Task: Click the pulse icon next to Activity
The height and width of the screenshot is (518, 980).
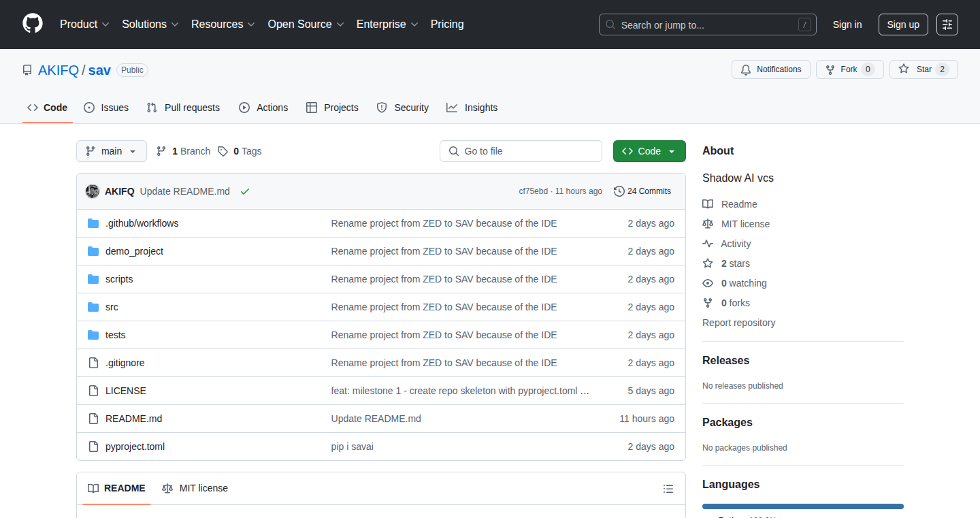Action: (x=708, y=244)
